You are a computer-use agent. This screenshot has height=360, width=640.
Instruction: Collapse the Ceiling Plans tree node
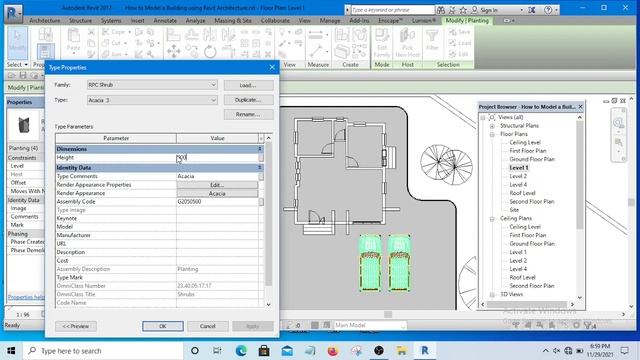[492, 219]
